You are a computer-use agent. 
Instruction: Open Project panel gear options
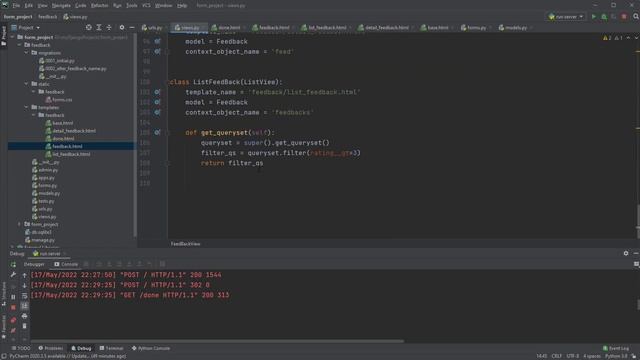tap(122, 27)
